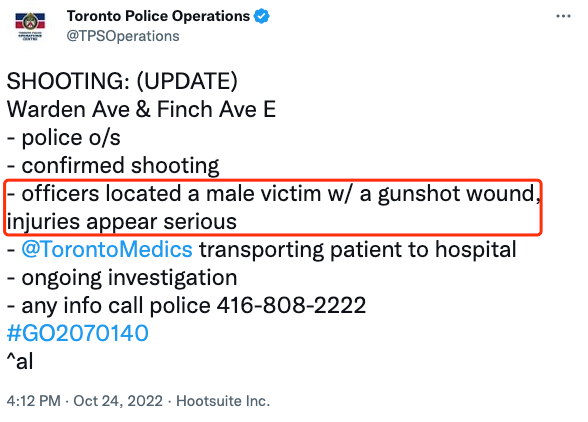Click the transporting patient to hospital text

click(358, 249)
